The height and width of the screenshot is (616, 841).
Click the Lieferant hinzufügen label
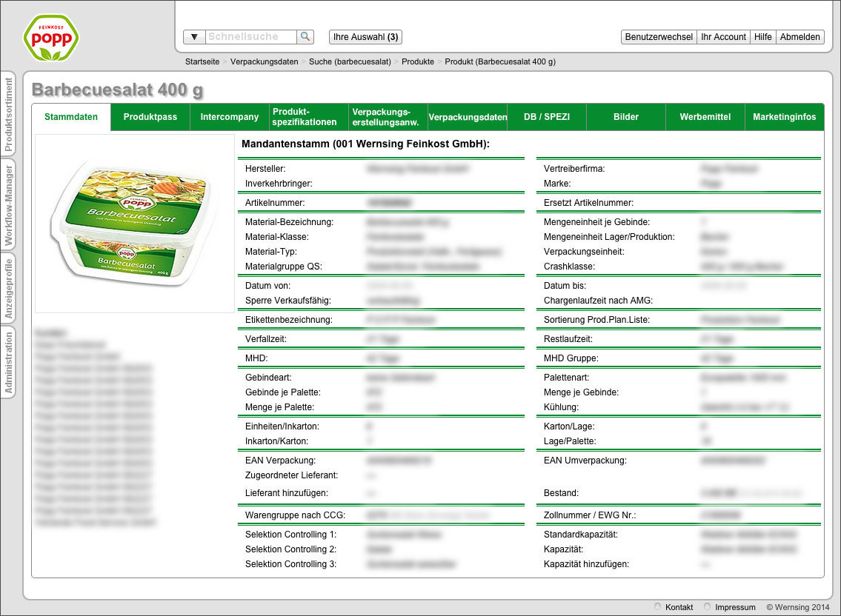pos(287,493)
